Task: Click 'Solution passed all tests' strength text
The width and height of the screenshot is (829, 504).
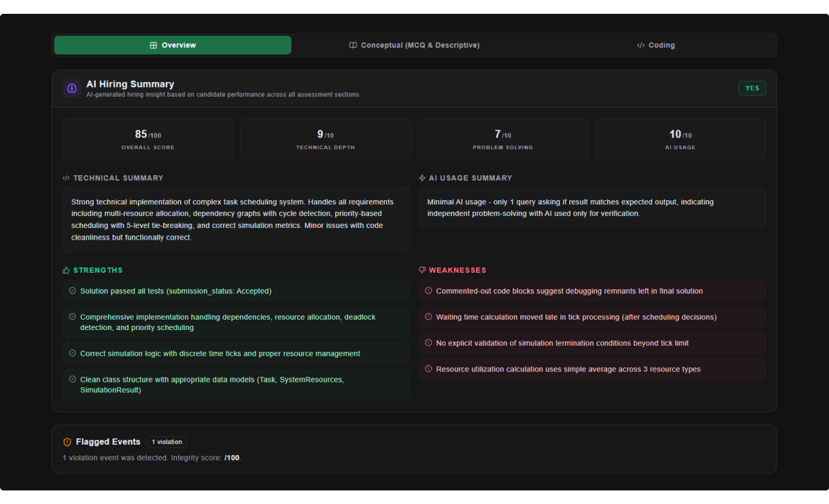Action: [x=175, y=291]
